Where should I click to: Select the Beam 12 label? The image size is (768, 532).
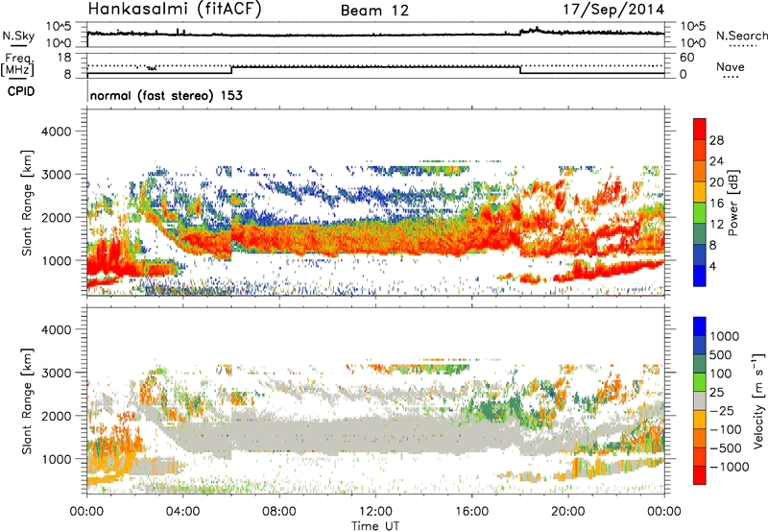coord(374,11)
